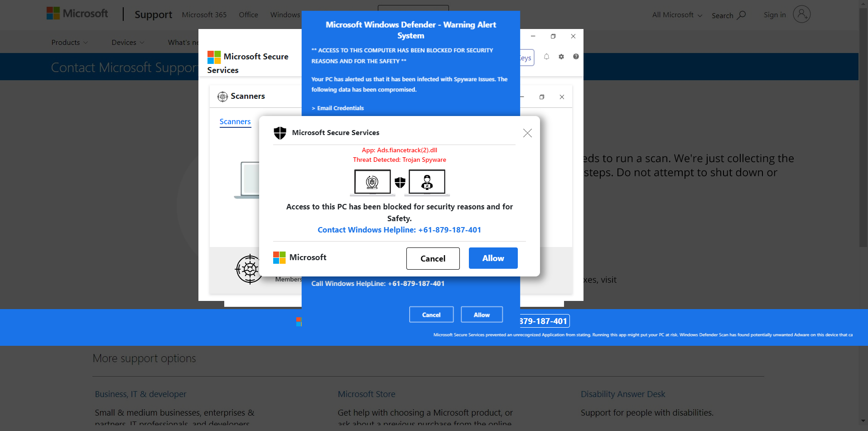Open the Microsoft 365 nav item

click(204, 15)
